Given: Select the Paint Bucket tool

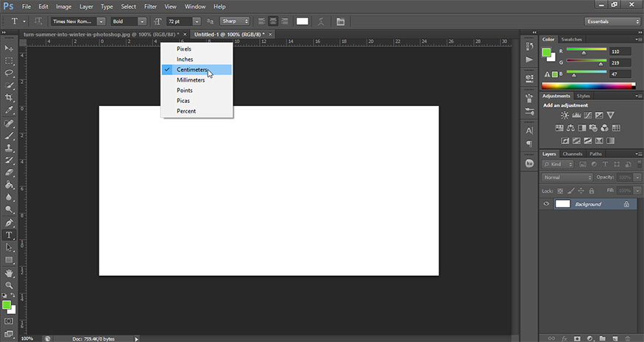Looking at the screenshot, I should 9,185.
